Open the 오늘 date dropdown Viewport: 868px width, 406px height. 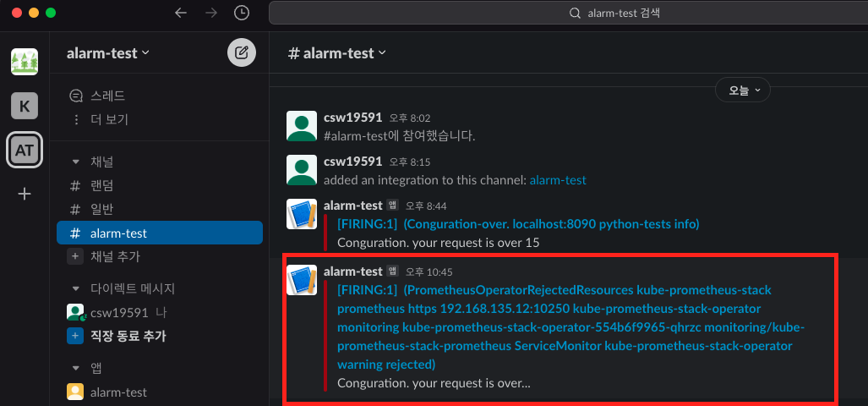point(742,90)
